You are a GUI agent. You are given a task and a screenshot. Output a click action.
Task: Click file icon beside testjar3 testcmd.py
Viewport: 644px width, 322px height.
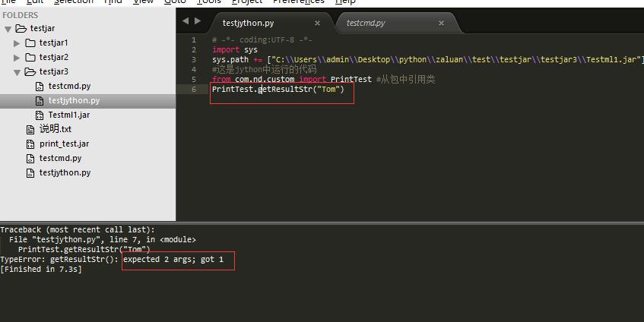click(40, 87)
